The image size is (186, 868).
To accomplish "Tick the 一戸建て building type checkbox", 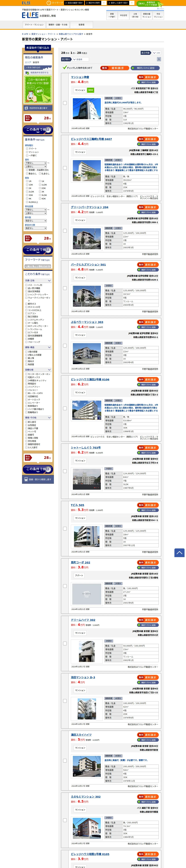I will click(27, 155).
